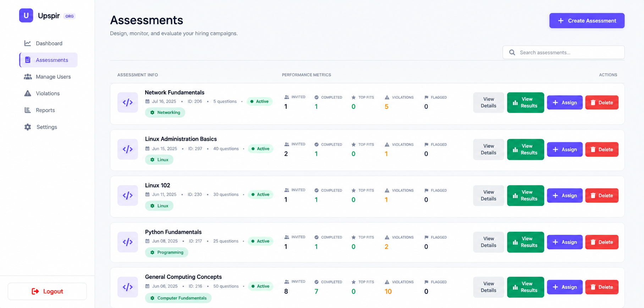644x308 pixels.
Task: Assign the Linux 102 assessment
Action: pos(565,196)
